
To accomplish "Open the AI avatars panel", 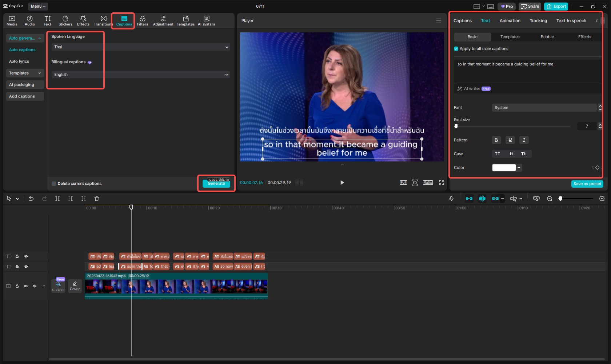I will [206, 20].
